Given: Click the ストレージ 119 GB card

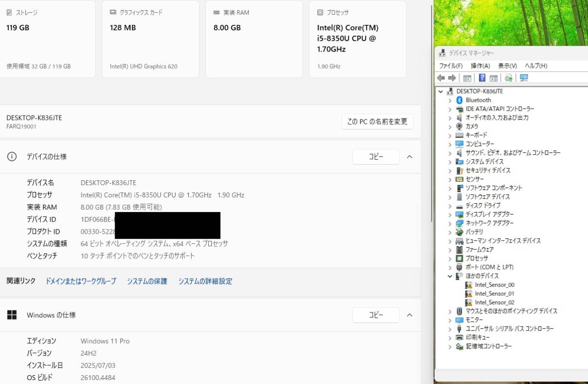Looking at the screenshot, I should pos(47,39).
